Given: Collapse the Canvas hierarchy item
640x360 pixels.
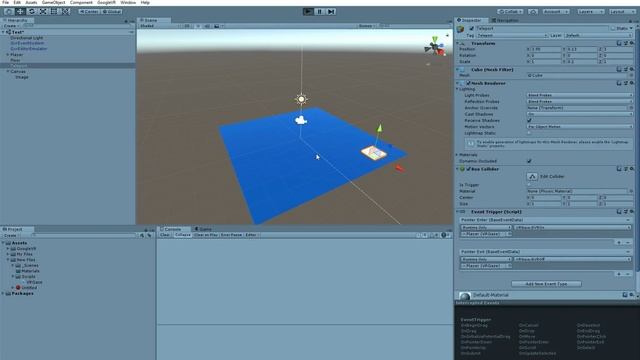Looking at the screenshot, I should [x=8, y=71].
